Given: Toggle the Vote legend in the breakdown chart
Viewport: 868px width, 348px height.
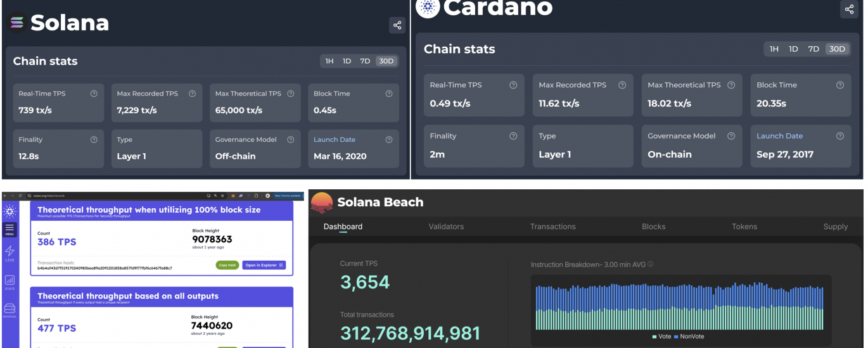Looking at the screenshot, I should [x=661, y=337].
